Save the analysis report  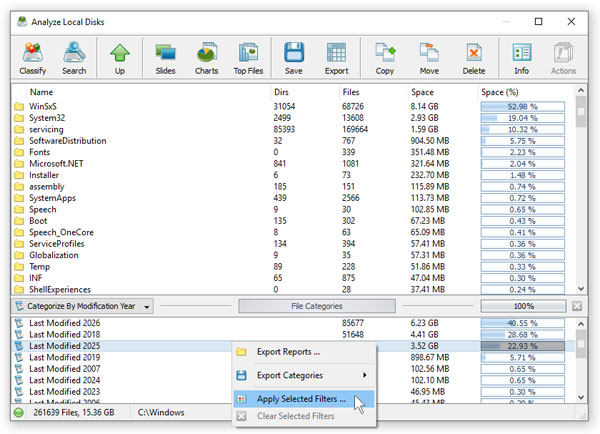294,58
